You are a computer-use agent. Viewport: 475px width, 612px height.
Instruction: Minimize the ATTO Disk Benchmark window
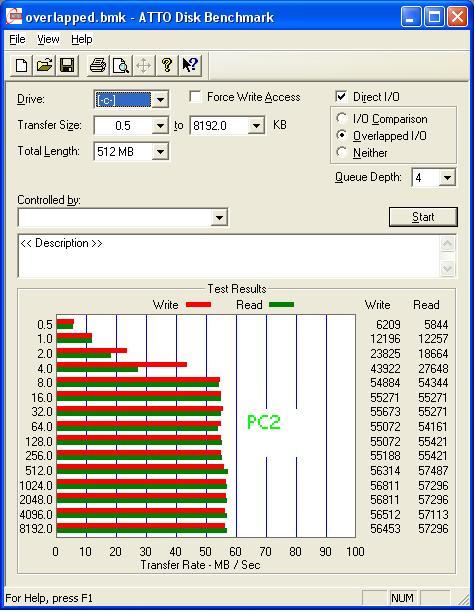click(411, 17)
